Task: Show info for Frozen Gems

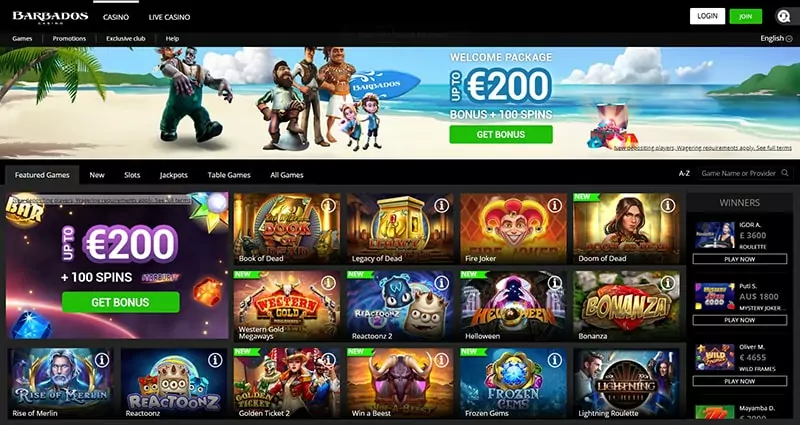Action: coord(555,360)
